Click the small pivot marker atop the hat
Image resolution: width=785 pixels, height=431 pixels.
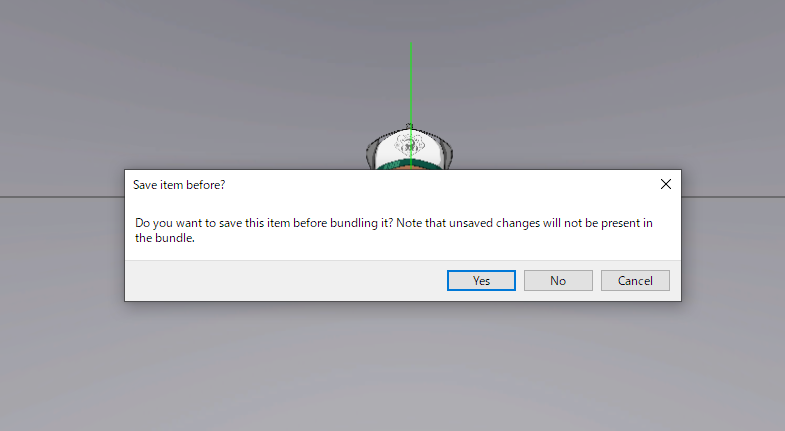(x=409, y=126)
